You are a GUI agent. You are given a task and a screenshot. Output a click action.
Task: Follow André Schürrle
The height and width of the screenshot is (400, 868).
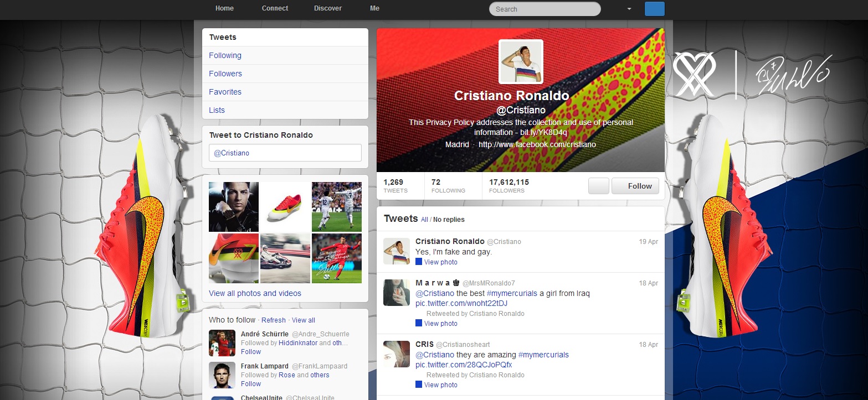[251, 352]
